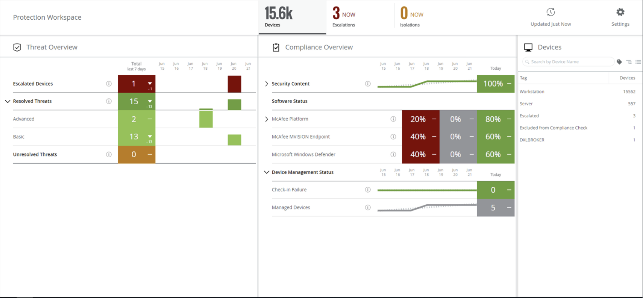This screenshot has width=644, height=298.
Task: Select the 15.6k Devices tab
Action: [x=292, y=17]
